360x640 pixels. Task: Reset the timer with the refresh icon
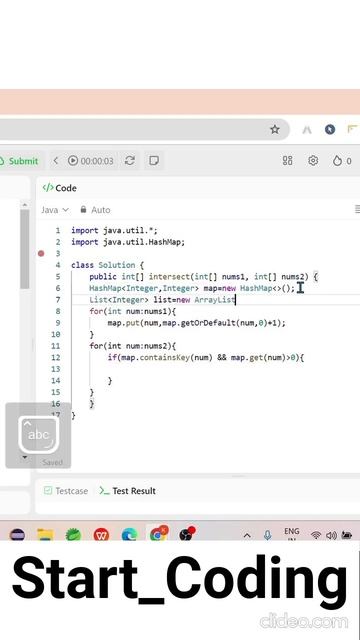pos(130,160)
